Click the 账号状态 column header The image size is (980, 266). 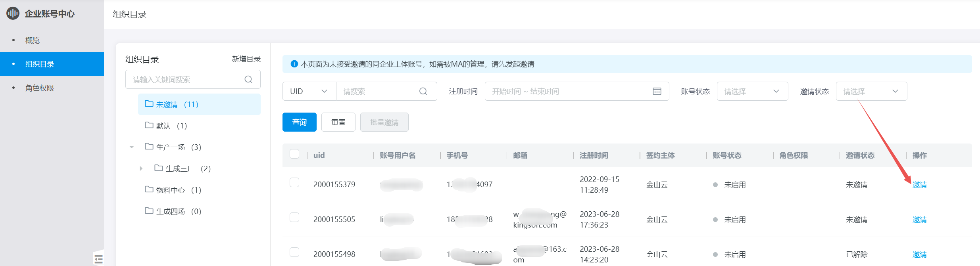[x=727, y=155]
